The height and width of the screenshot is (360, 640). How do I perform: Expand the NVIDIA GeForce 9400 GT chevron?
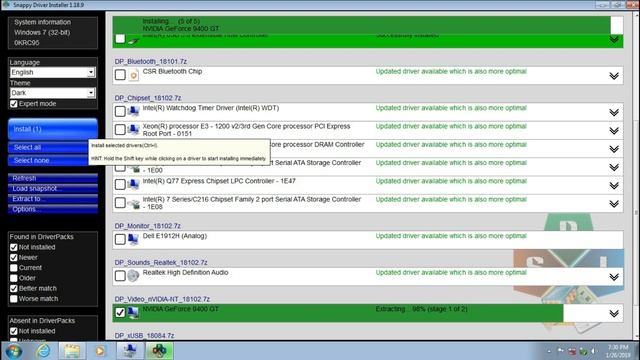(614, 313)
